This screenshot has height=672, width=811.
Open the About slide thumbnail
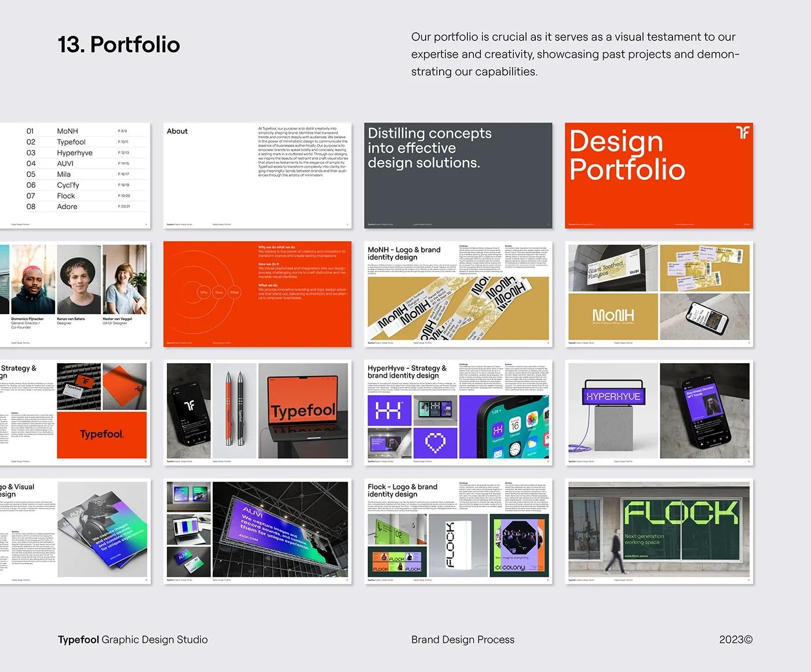tap(257, 176)
